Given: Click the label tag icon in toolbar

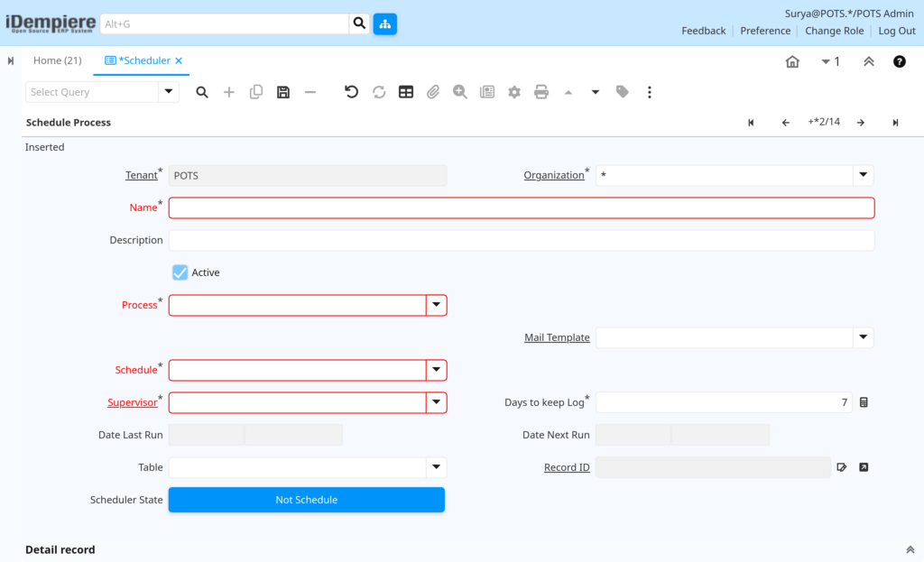Looking at the screenshot, I should (623, 92).
